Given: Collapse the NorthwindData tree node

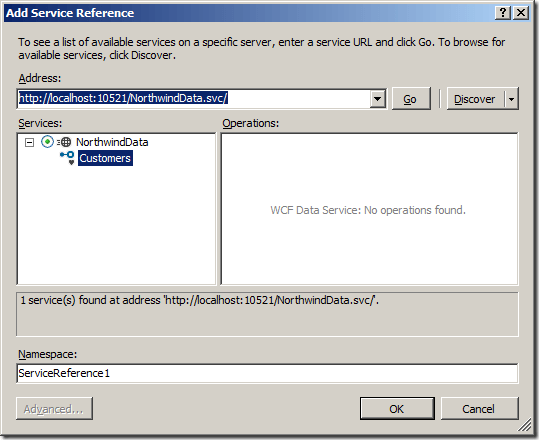Looking at the screenshot, I should click(30, 142).
